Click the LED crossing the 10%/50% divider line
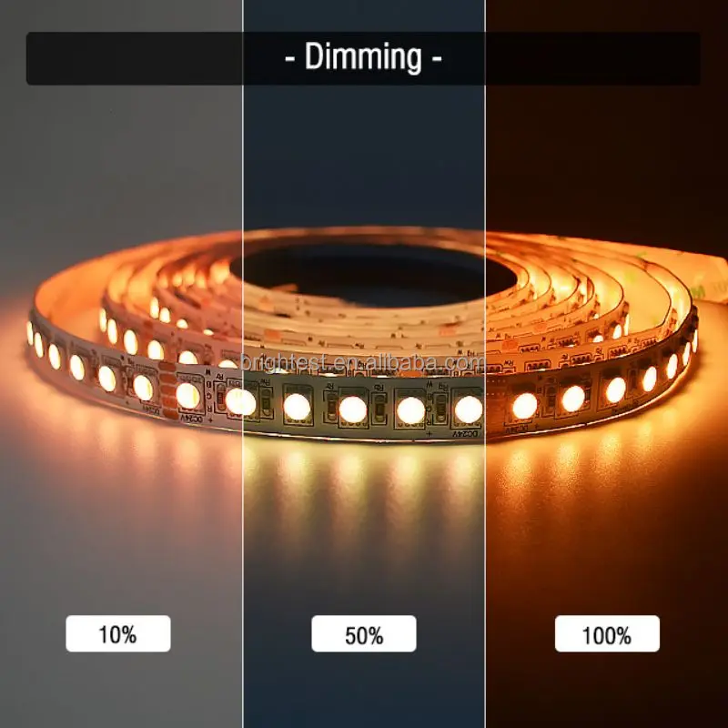728x728 pixels. 240,401
